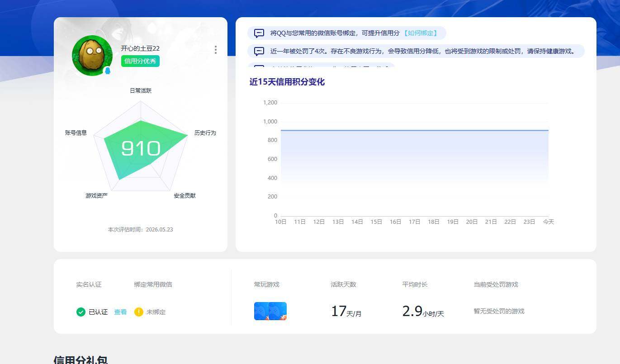
Task: Open the 查看 link next to 已认证
Action: coord(120,312)
